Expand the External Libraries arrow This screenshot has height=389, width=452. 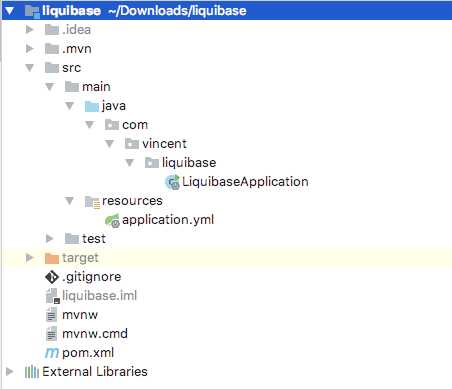coord(10,372)
